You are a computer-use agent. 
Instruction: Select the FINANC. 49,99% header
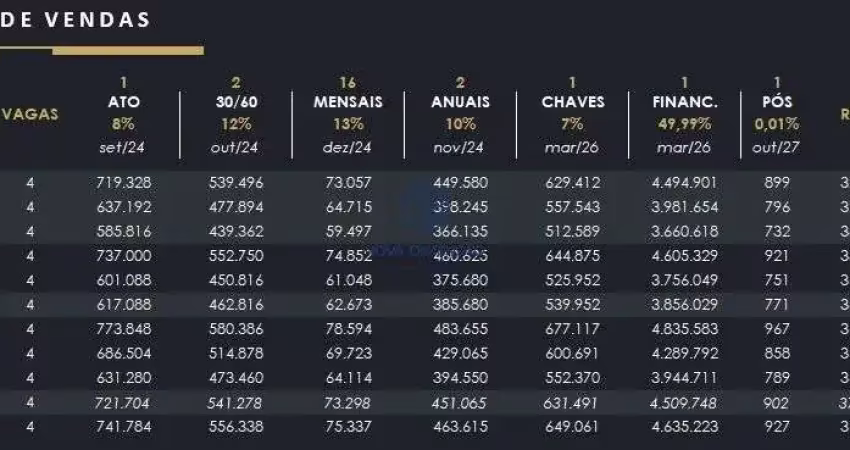tap(685, 114)
